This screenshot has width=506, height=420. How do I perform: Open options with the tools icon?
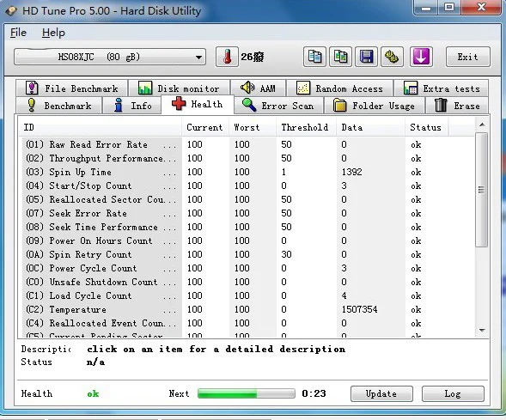tap(392, 57)
